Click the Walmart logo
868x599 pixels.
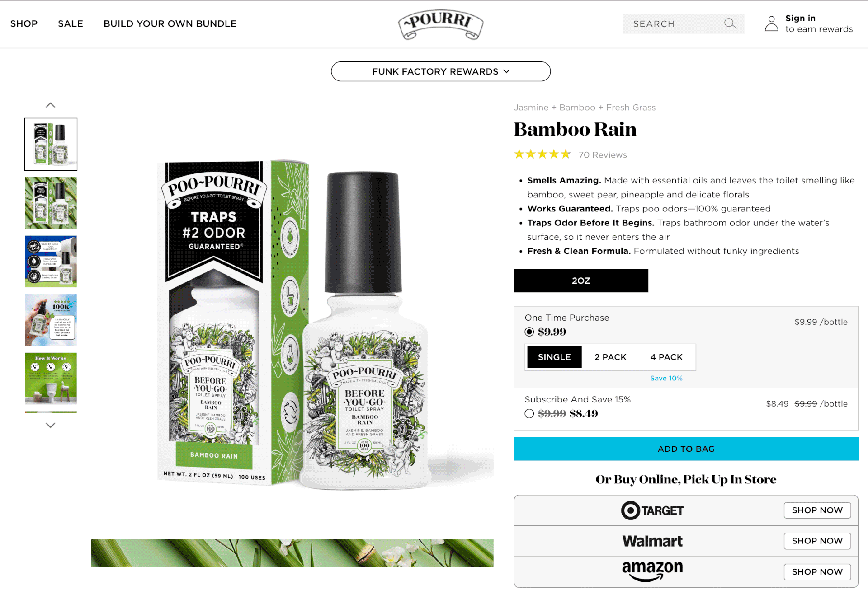coord(652,541)
